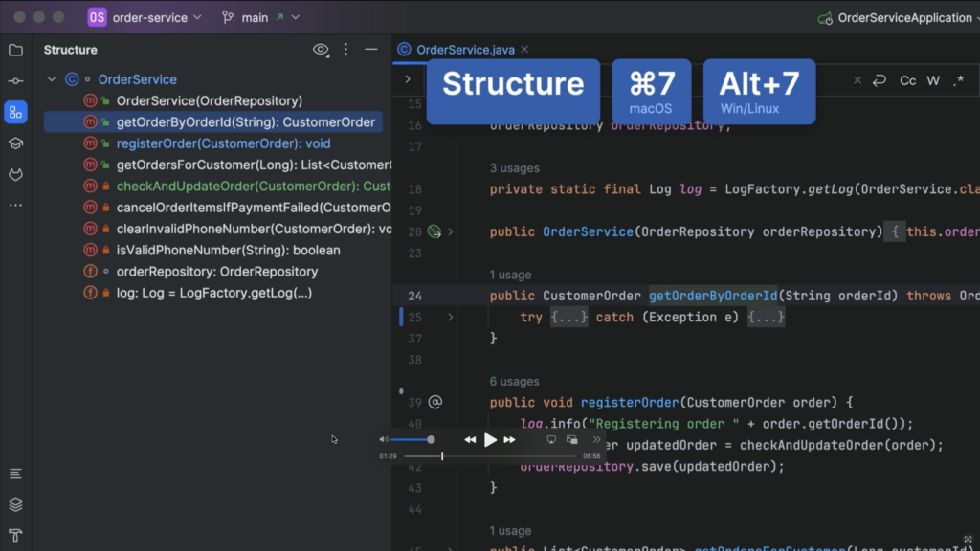Switch to OrderService.java editor tab
Screen dimensions: 980x551
click(x=465, y=50)
